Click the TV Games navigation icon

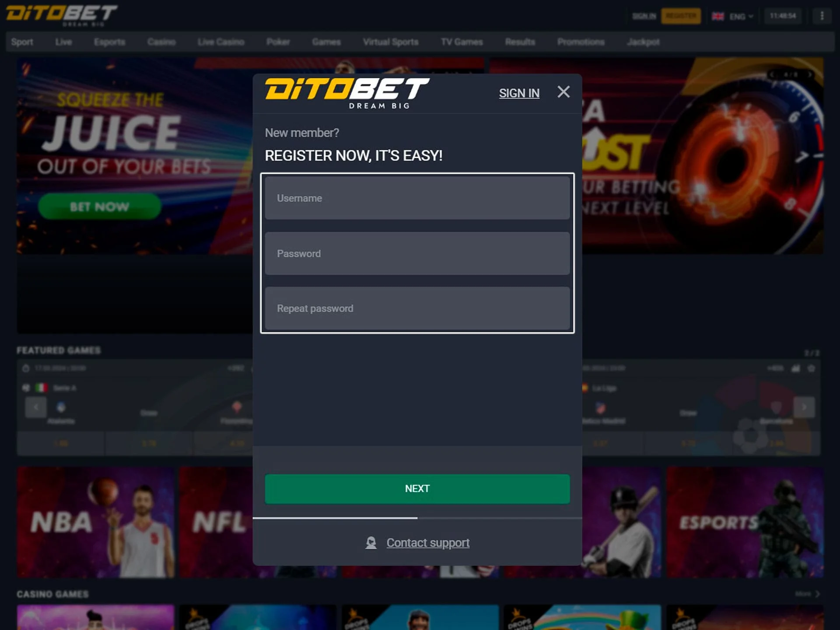(x=461, y=42)
